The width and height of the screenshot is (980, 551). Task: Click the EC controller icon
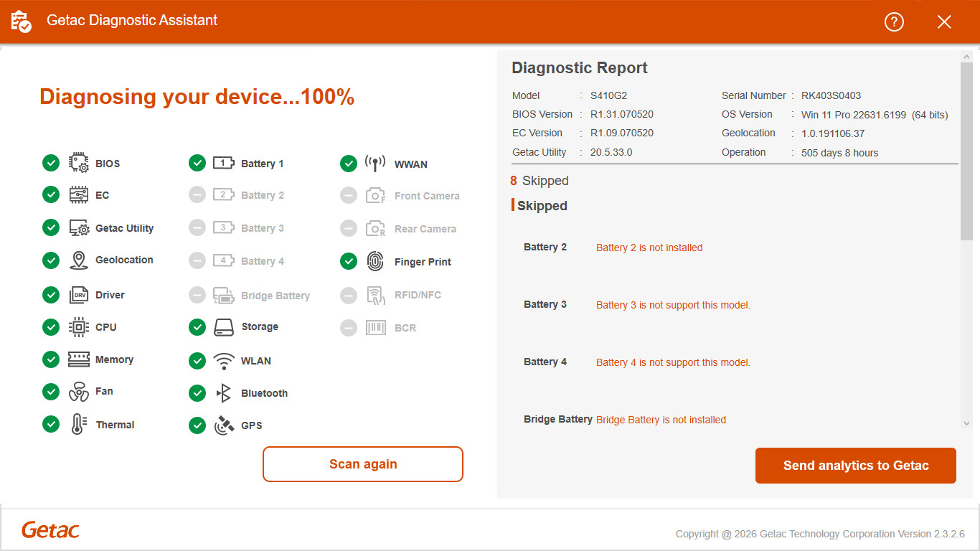coord(79,194)
